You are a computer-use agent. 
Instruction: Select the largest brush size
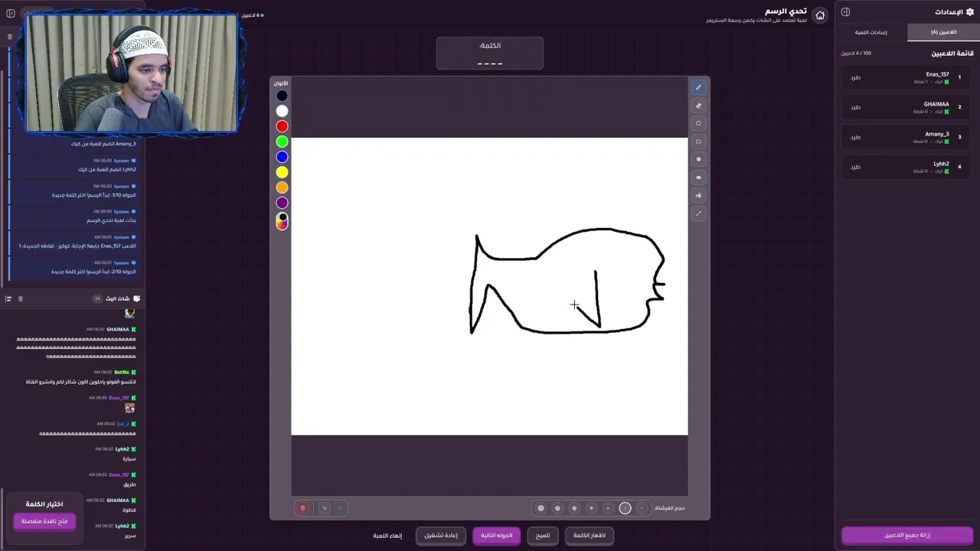541,508
